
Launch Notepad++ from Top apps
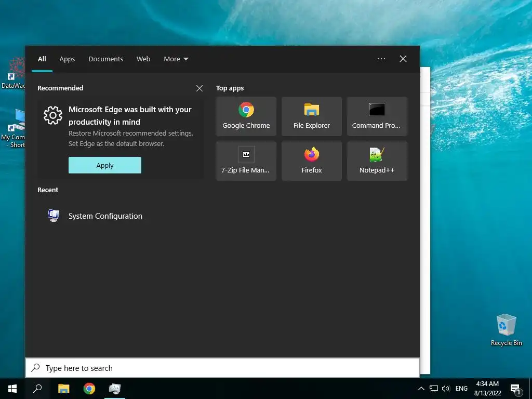click(377, 161)
